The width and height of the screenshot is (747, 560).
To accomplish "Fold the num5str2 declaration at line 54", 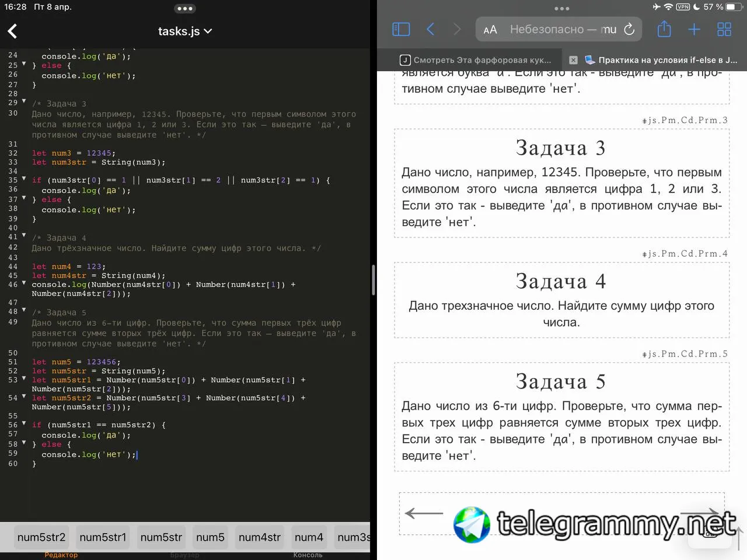I will [24, 397].
